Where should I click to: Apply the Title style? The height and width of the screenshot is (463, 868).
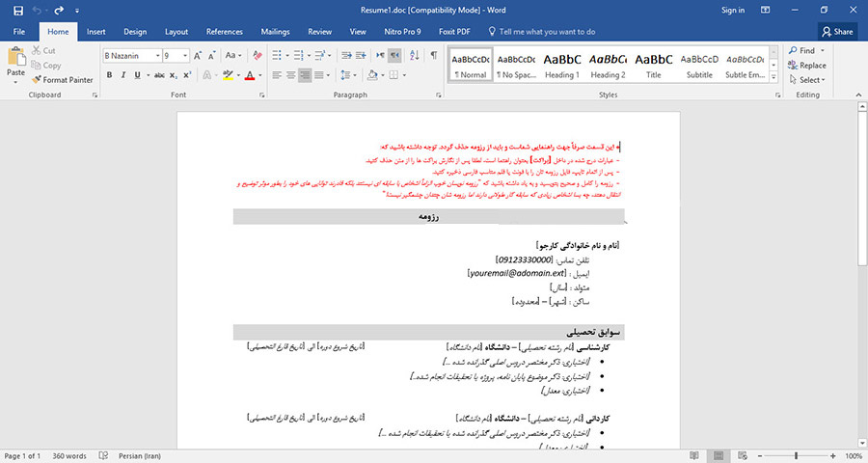pyautogui.click(x=654, y=65)
